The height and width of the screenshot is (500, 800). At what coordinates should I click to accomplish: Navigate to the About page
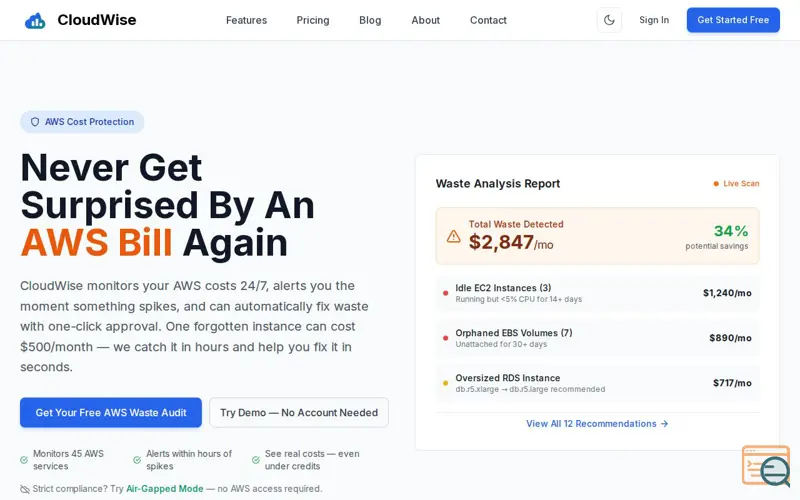click(x=426, y=20)
